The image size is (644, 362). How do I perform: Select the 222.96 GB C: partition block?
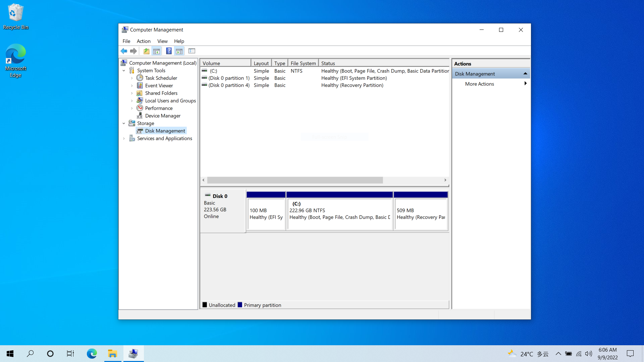click(x=339, y=214)
